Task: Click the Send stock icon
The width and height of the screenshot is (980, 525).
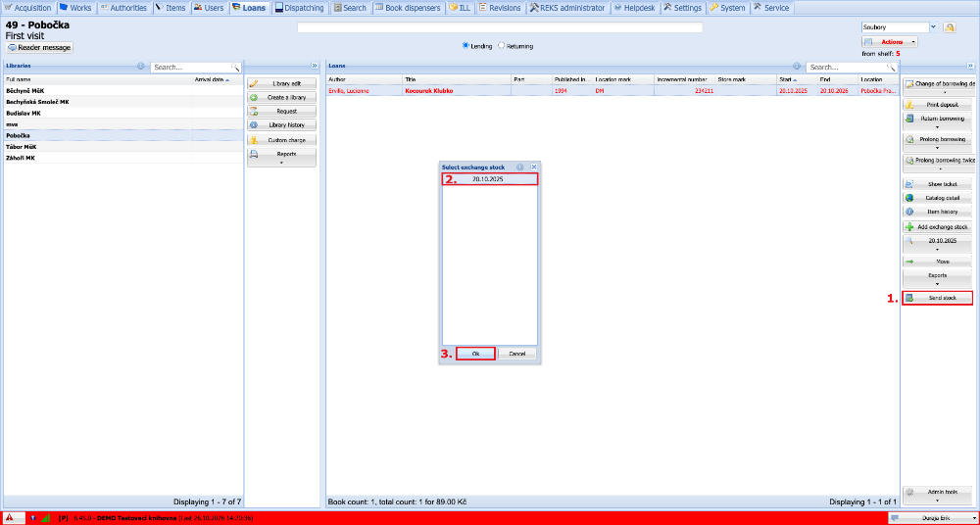Action: tap(909, 298)
